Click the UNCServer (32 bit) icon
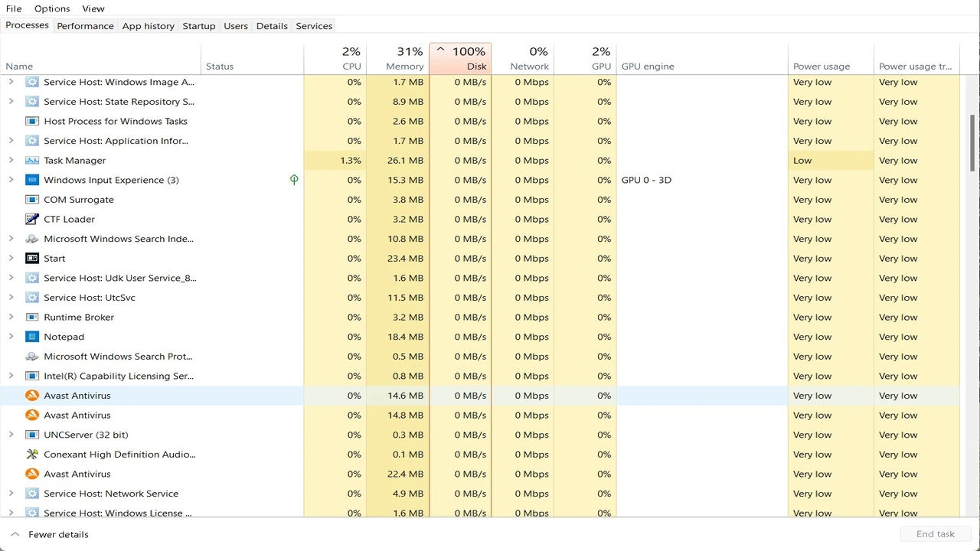This screenshot has width=980, height=551. (x=32, y=435)
